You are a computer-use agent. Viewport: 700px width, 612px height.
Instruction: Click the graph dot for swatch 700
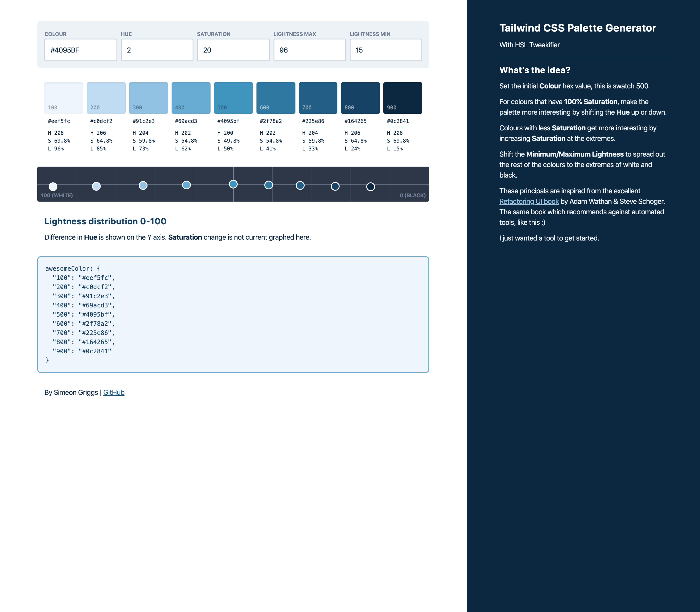point(300,185)
